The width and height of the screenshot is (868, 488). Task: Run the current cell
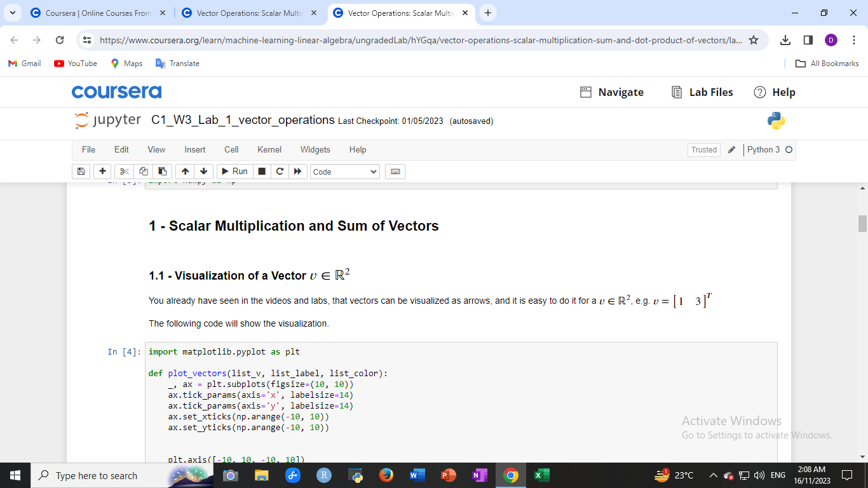pyautogui.click(x=234, y=172)
